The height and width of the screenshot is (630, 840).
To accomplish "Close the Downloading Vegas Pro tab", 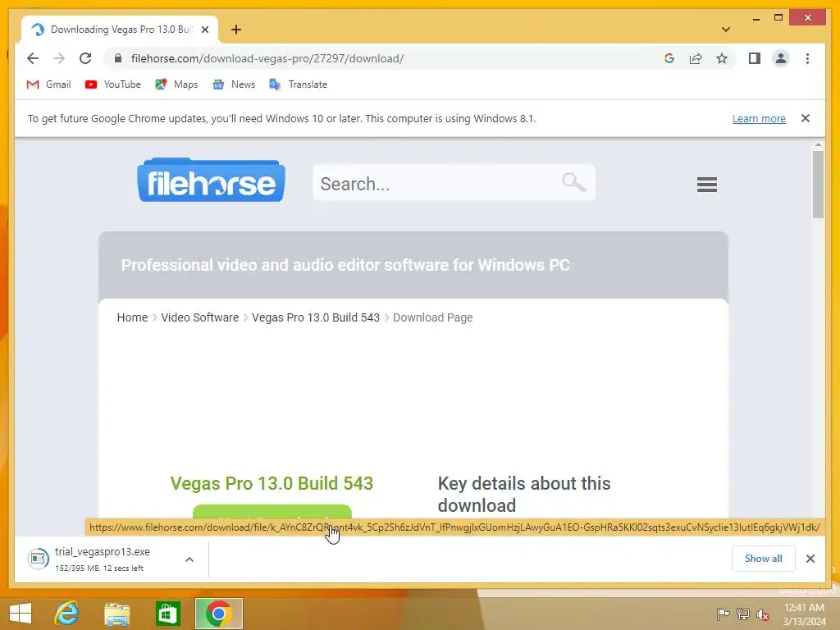I will click(204, 30).
